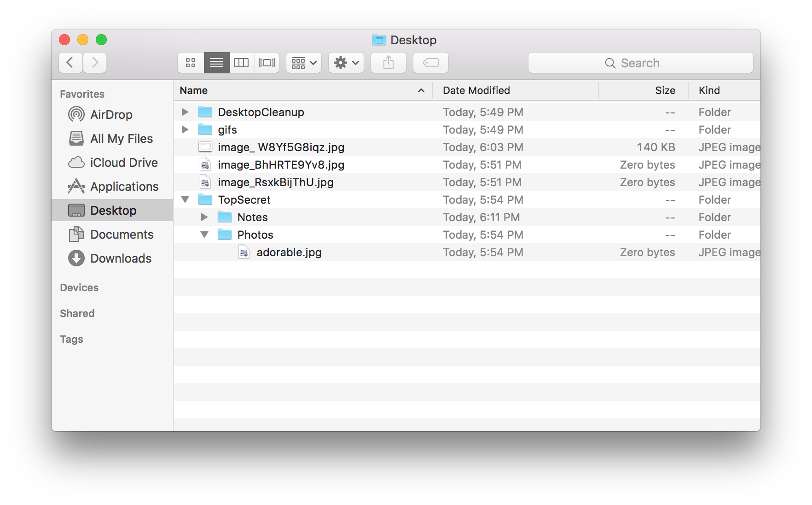The image size is (812, 505).
Task: Click the back navigation button
Action: [70, 63]
